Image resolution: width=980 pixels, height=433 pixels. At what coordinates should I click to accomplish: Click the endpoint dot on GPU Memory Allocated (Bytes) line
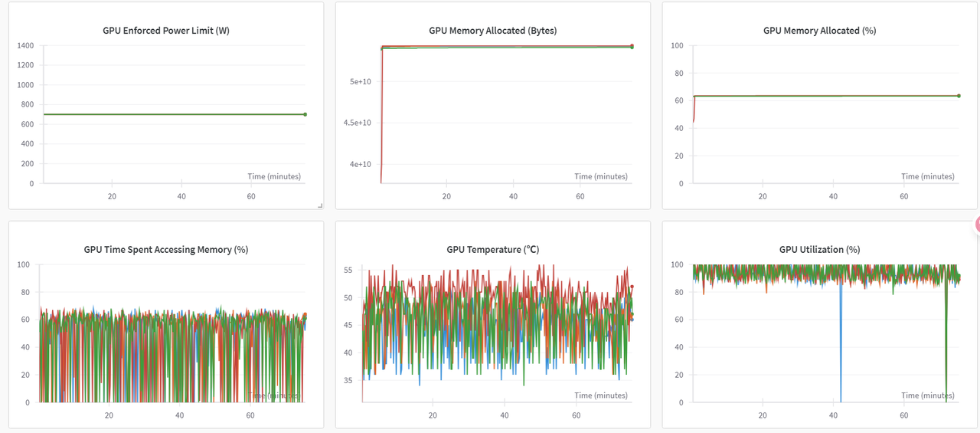(632, 46)
